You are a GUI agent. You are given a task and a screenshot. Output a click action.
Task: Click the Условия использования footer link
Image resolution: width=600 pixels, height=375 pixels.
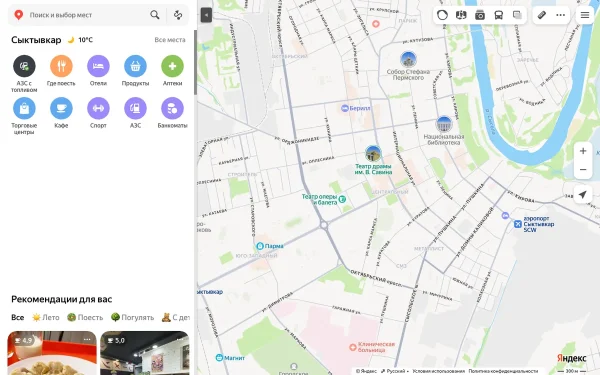click(438, 371)
